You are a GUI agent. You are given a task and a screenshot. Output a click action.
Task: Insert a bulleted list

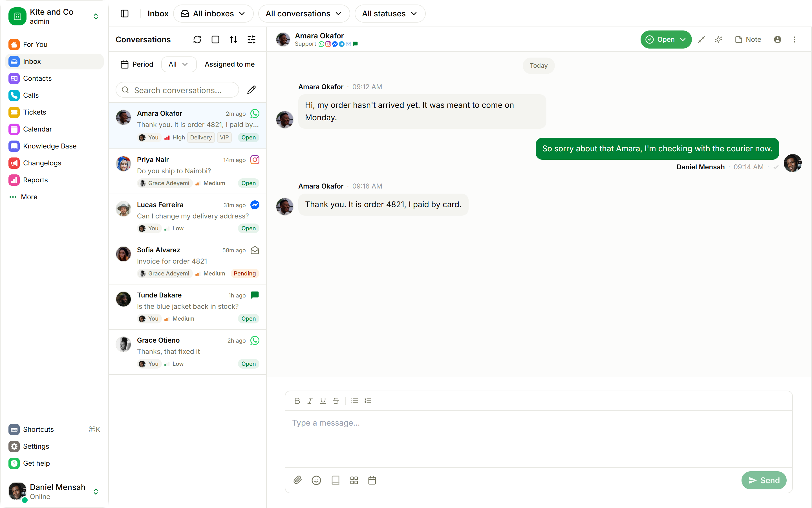pyautogui.click(x=355, y=401)
